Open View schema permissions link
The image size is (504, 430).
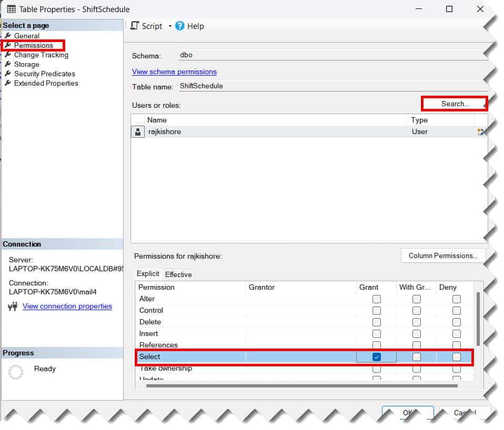coord(174,71)
